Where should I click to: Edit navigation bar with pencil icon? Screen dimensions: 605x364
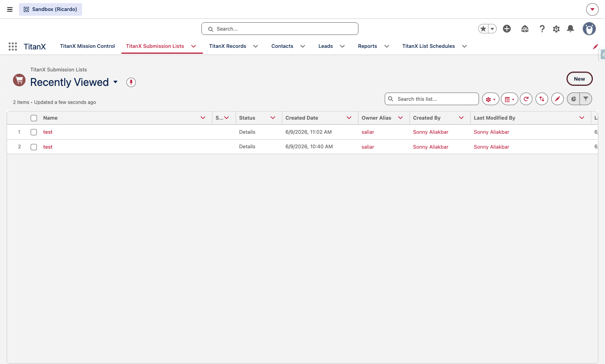595,46
